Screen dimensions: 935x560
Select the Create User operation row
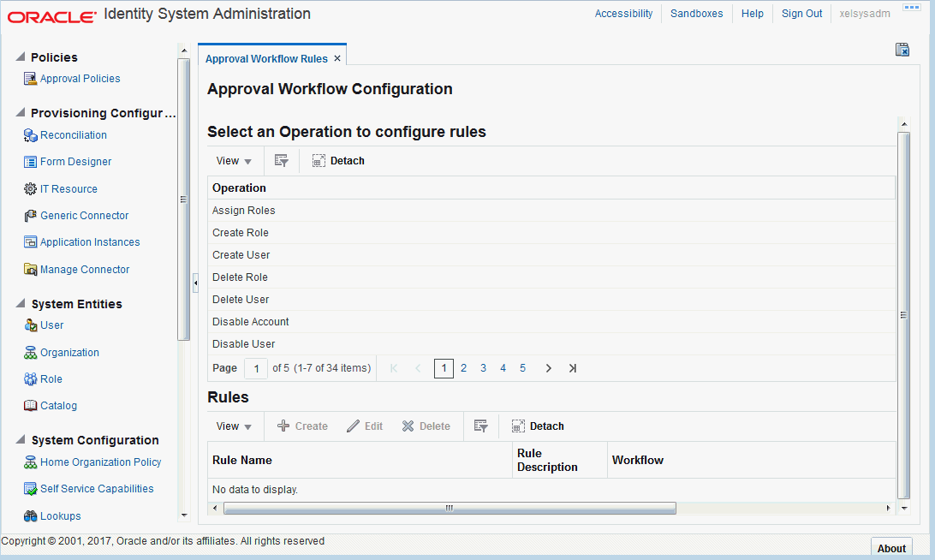click(551, 254)
